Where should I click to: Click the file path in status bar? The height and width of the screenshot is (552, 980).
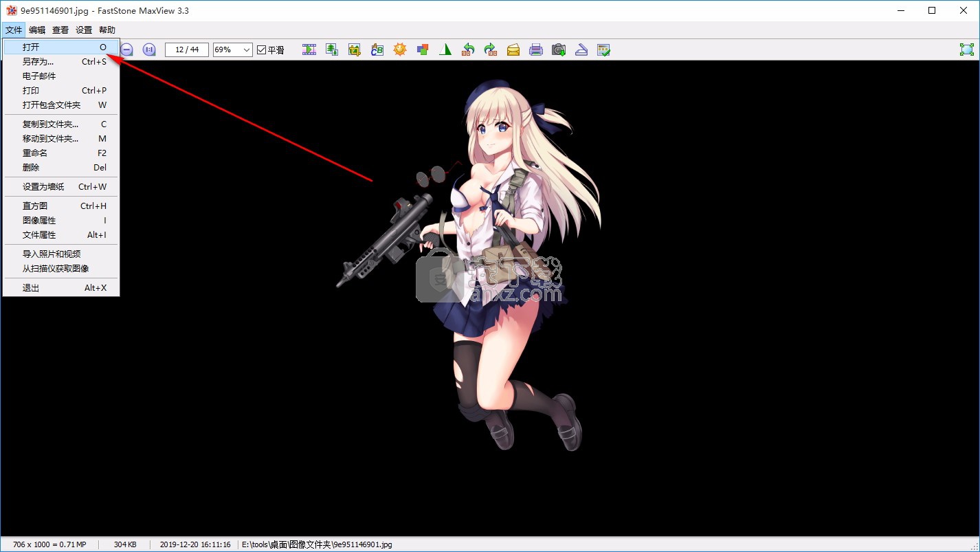317,544
